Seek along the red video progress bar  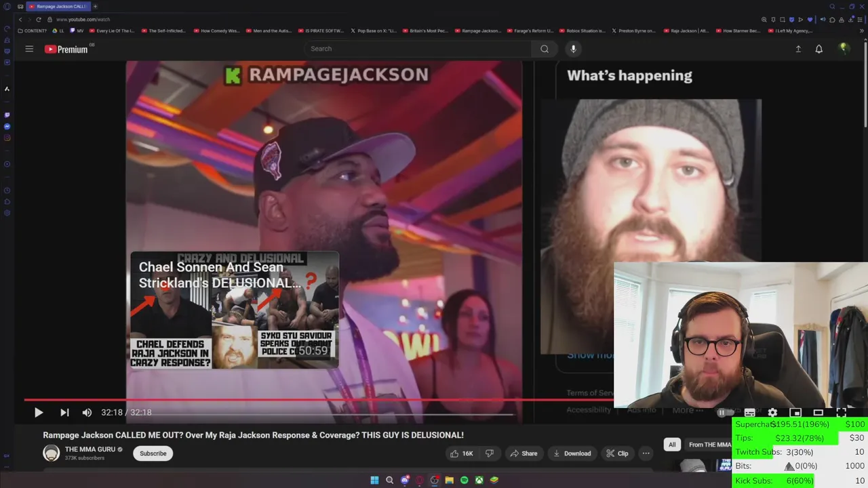pyautogui.click(x=319, y=400)
